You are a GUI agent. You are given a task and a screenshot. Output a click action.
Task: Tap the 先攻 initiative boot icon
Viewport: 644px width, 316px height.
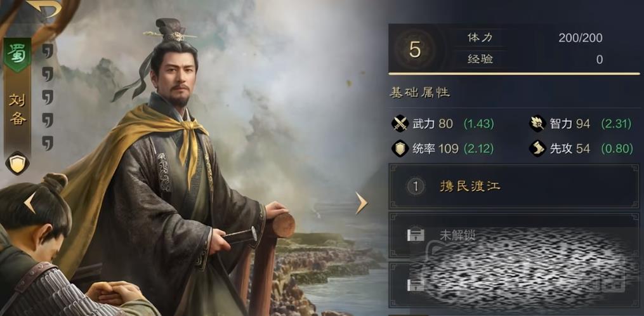[537, 148]
